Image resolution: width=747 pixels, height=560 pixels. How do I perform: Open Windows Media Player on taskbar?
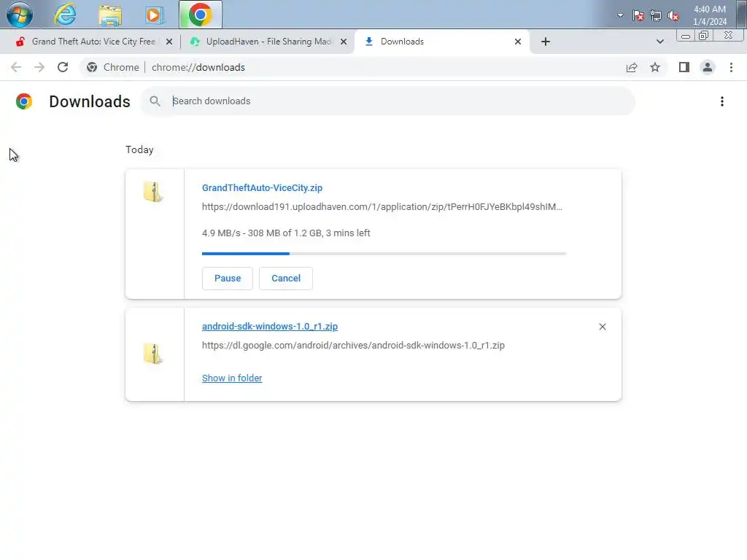point(154,15)
